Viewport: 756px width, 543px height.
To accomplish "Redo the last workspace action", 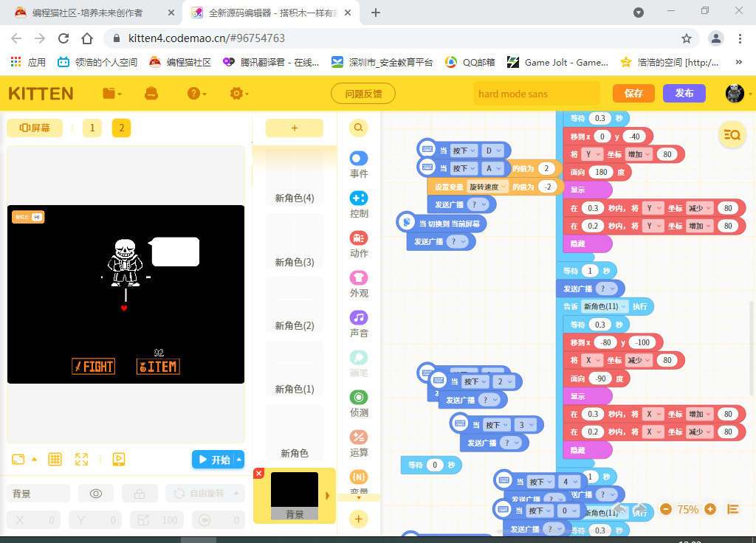I will (640, 510).
